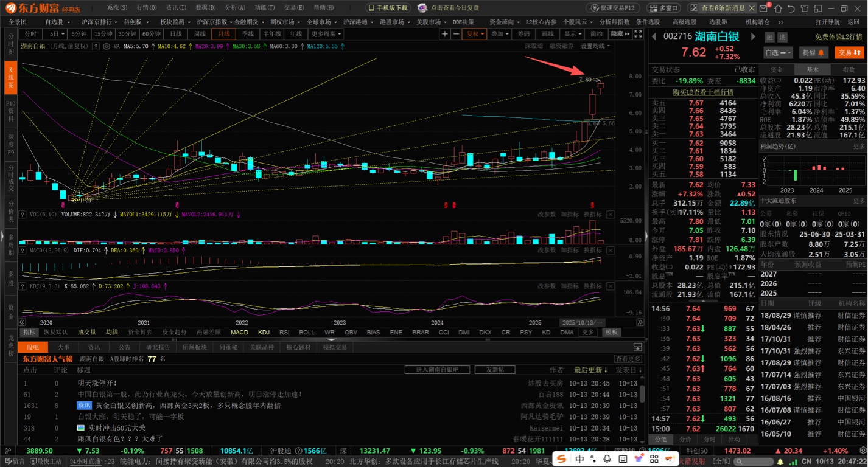Toggle the 画线 drawing tools

[x=548, y=34]
